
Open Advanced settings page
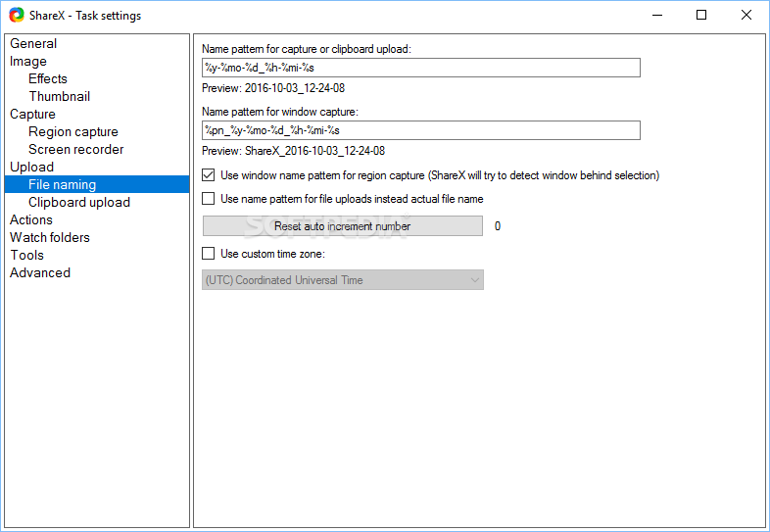click(40, 272)
